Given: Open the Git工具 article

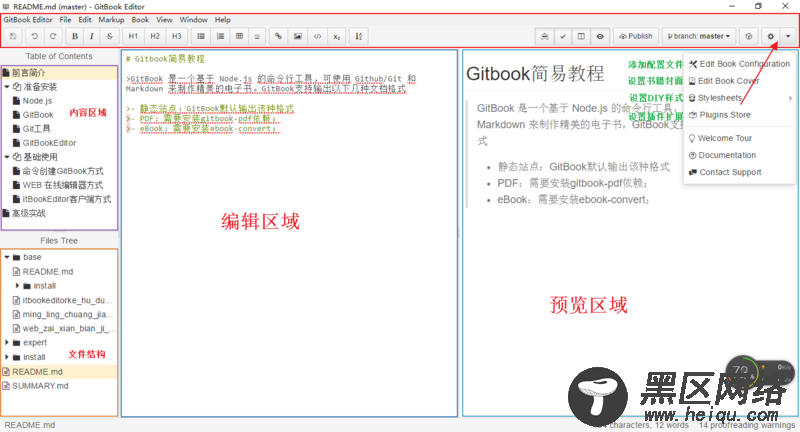Looking at the screenshot, I should [36, 129].
